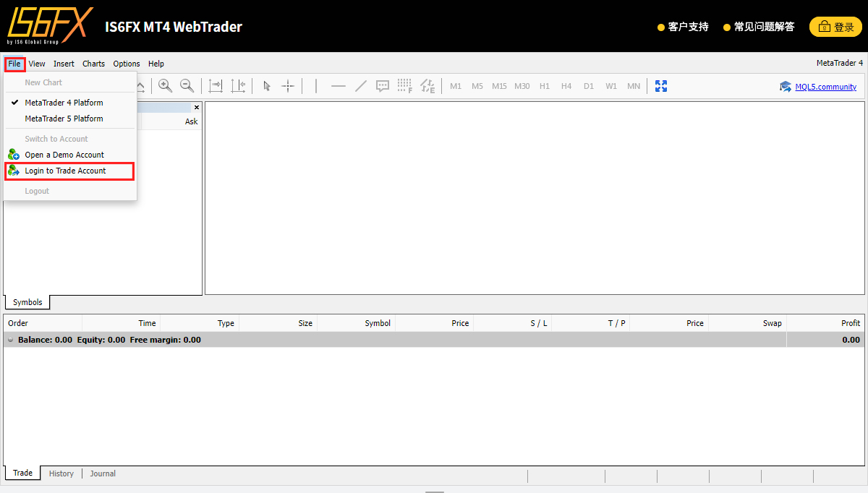Select the equidistant channel tool
Screen dimensions: 868x493
tap(427, 86)
